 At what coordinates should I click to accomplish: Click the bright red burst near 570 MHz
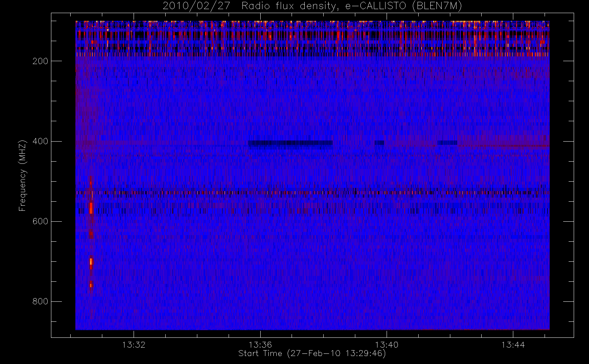point(91,208)
